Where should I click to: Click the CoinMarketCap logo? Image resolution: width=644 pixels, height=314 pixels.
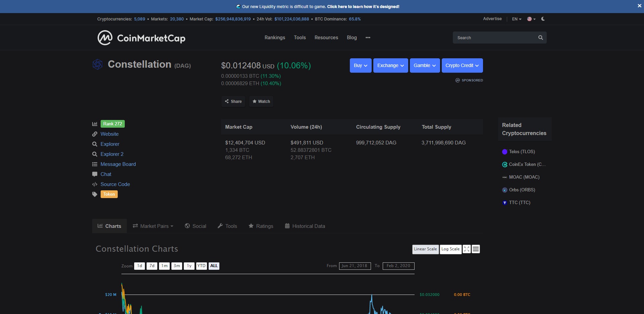[141, 38]
